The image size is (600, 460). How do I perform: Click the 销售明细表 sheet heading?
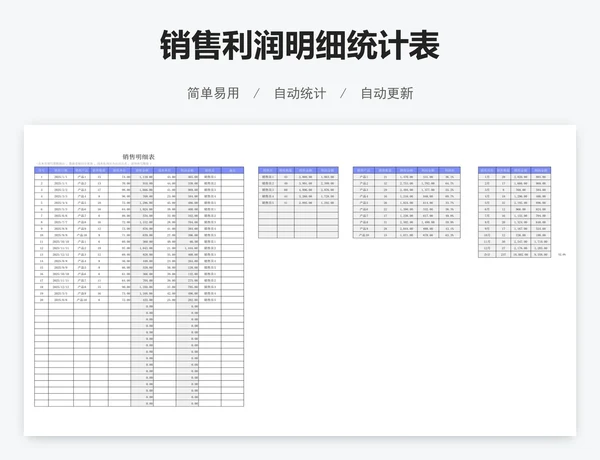pos(139,157)
